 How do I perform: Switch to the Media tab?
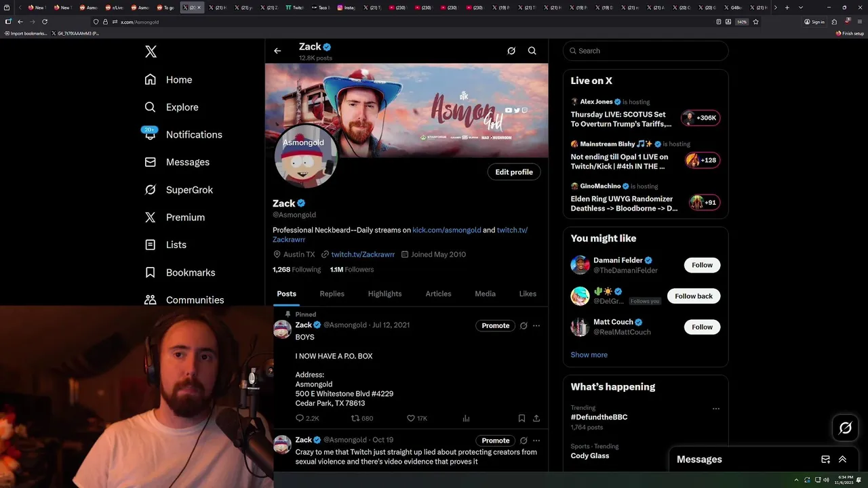tap(485, 293)
